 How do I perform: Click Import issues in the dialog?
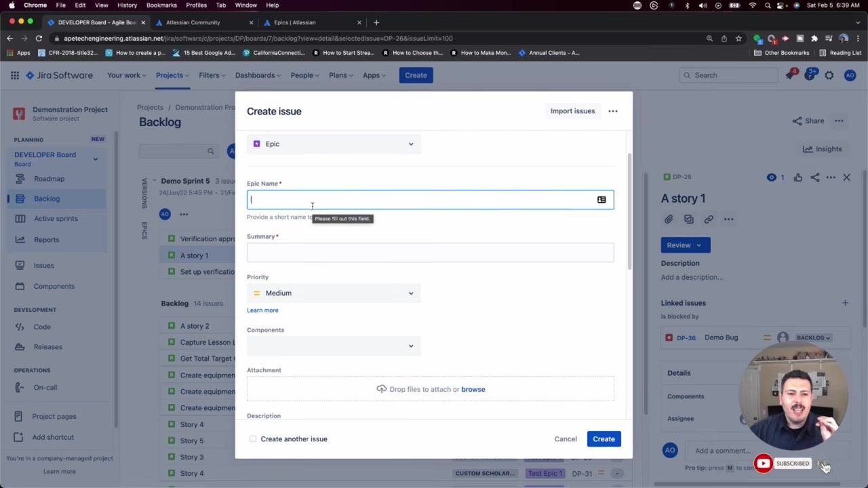point(572,111)
